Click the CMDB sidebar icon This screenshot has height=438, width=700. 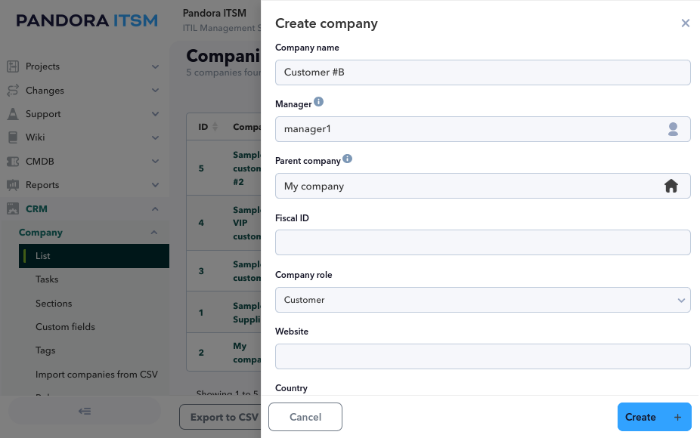[x=13, y=161]
